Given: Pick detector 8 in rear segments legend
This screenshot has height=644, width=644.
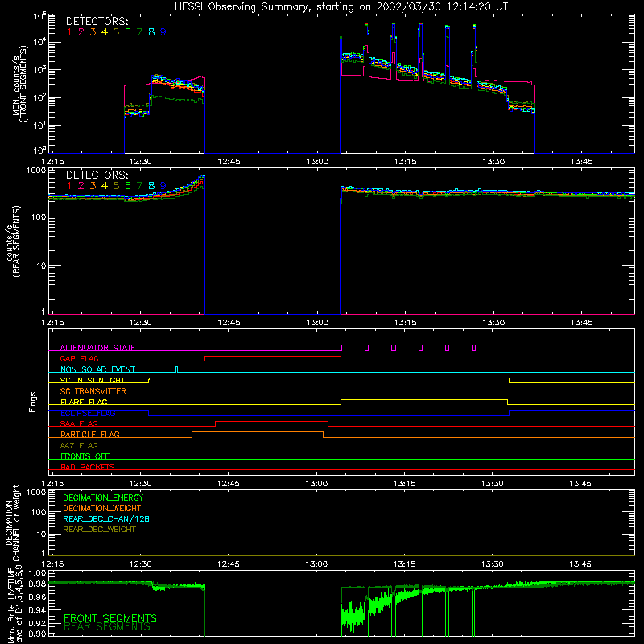Looking at the screenshot, I should (151, 186).
